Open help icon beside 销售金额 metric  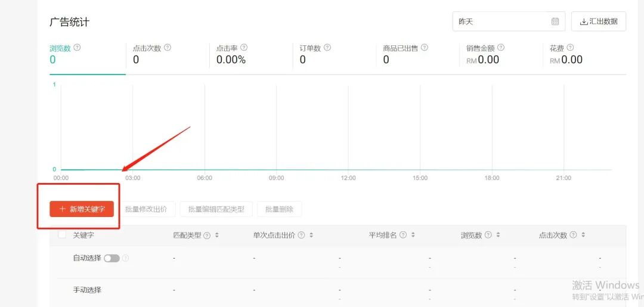click(x=501, y=48)
